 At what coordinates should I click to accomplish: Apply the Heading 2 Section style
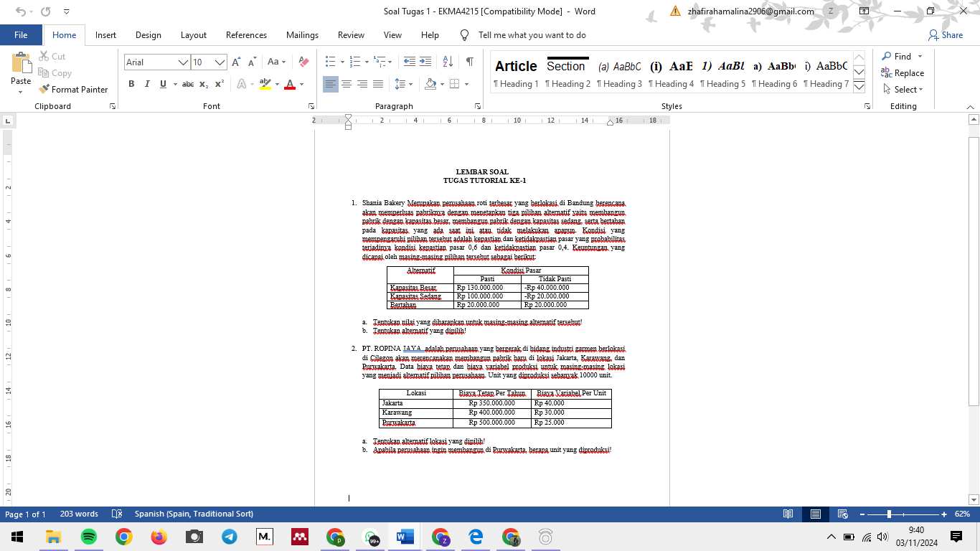[x=567, y=73]
